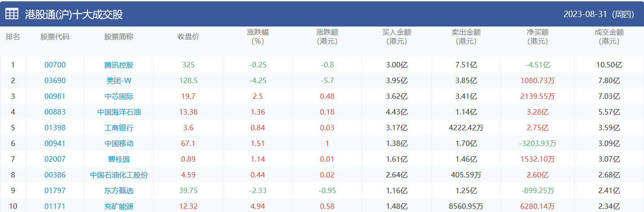Open 工商银行 stock link

(x=119, y=128)
